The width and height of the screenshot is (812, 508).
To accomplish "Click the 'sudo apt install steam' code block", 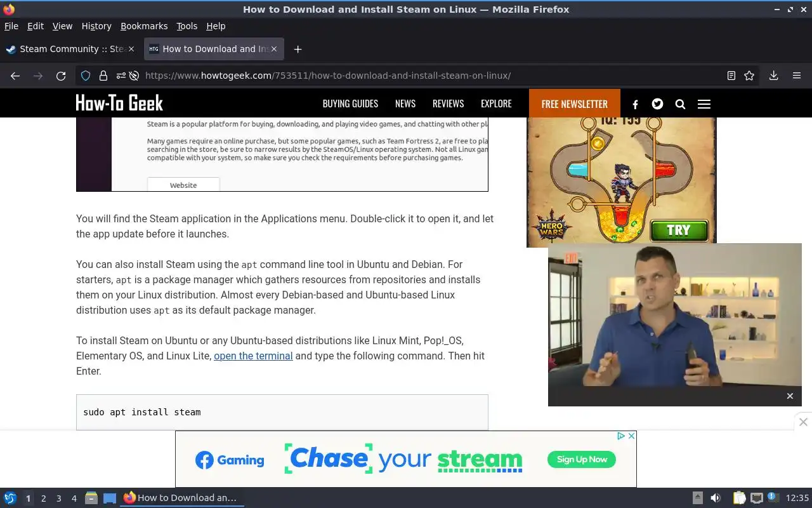I will tap(282, 412).
